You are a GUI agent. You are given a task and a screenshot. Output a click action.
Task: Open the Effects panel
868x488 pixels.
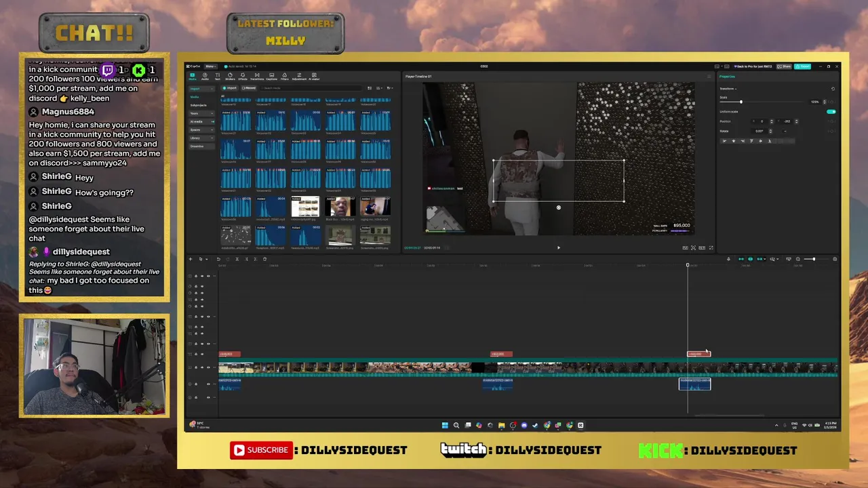pos(243,77)
